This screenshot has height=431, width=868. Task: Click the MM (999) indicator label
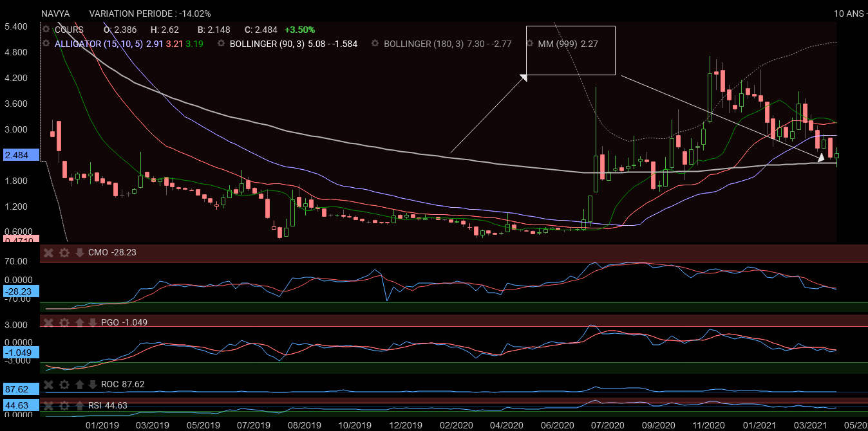click(x=558, y=44)
